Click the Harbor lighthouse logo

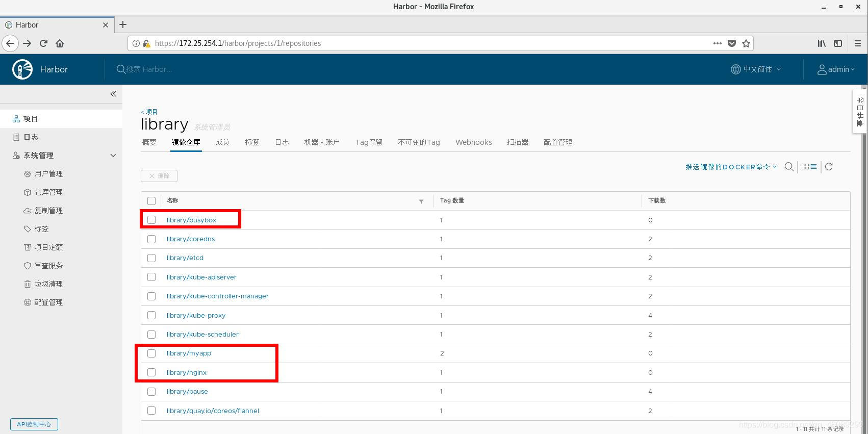click(22, 69)
